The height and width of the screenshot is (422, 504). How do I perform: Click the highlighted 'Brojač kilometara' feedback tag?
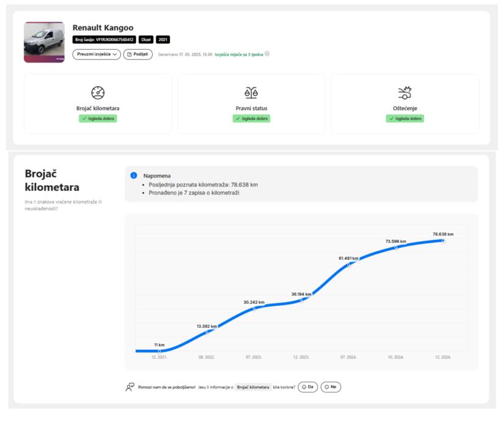point(253,387)
